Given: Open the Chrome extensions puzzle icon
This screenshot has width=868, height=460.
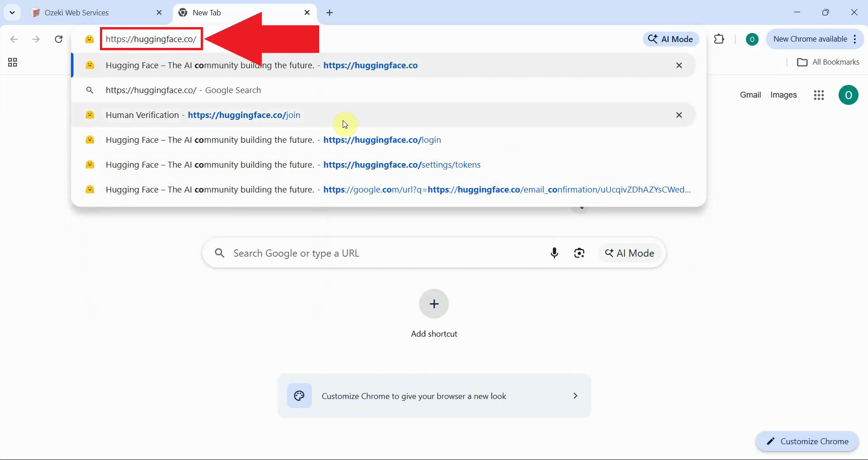Looking at the screenshot, I should (719, 39).
